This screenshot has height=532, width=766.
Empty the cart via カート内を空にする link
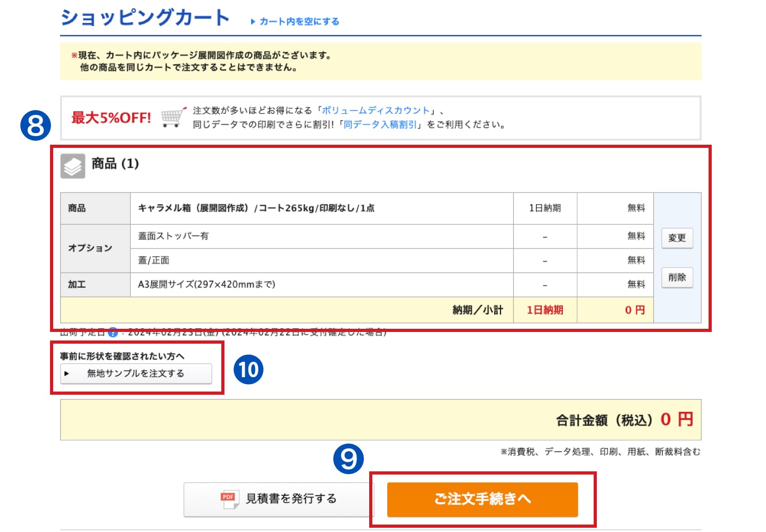[x=299, y=22]
